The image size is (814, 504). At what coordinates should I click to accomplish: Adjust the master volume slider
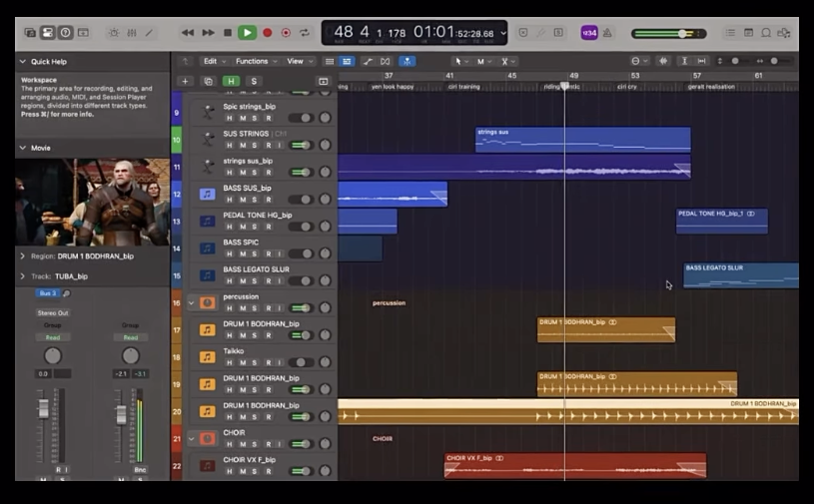click(668, 34)
